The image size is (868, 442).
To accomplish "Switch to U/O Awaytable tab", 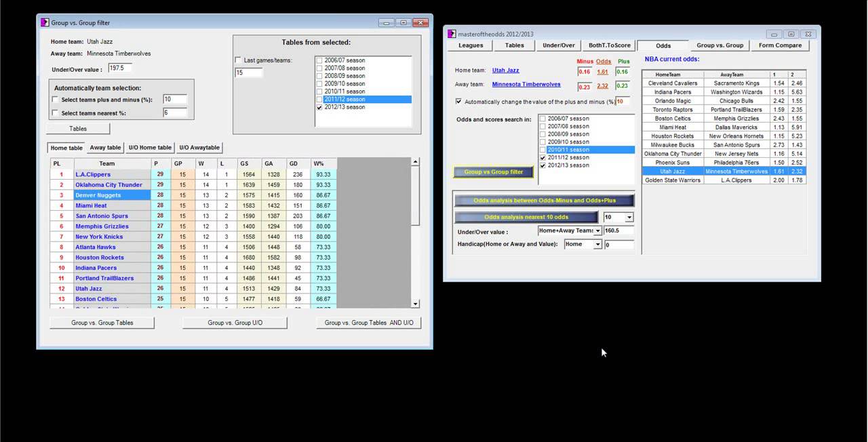I will pos(199,148).
